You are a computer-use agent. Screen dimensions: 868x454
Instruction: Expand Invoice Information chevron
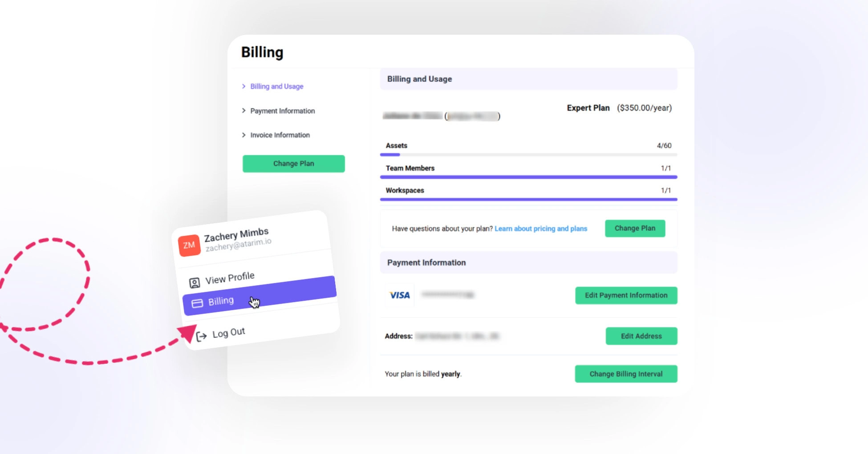tap(243, 135)
